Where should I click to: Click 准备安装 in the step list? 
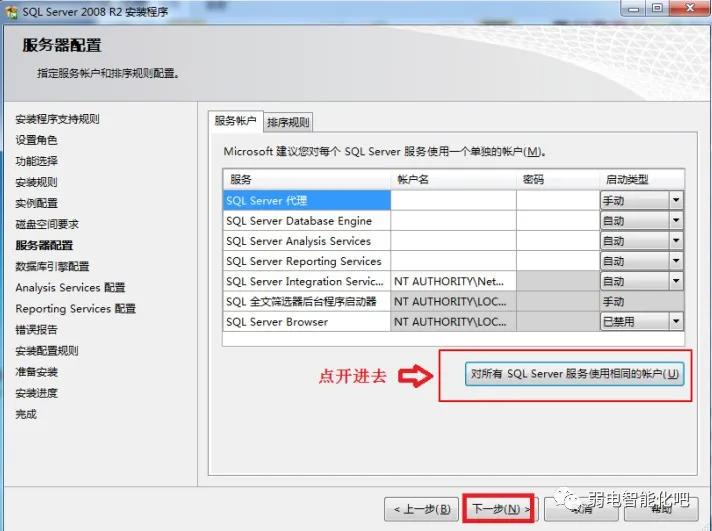point(36,372)
